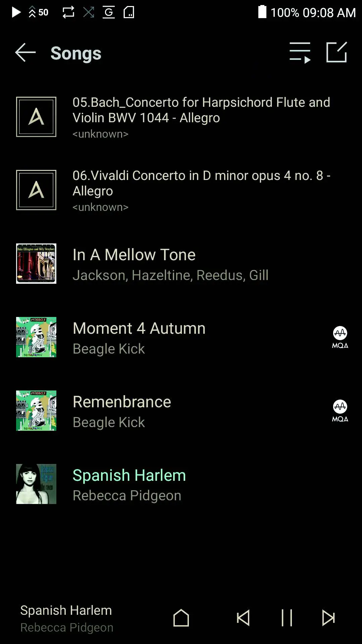This screenshot has height=644, width=362.
Task: Open now playing Spanish Harlem bar
Action: click(67, 618)
